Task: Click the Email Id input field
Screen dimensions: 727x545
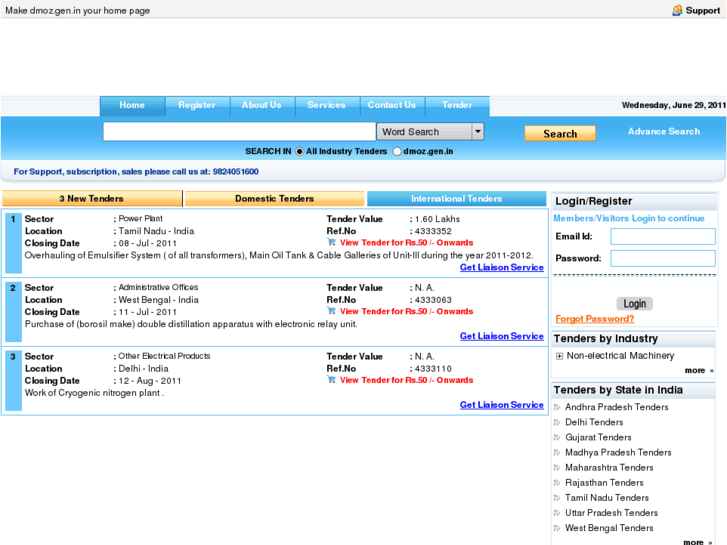Action: 662,237
